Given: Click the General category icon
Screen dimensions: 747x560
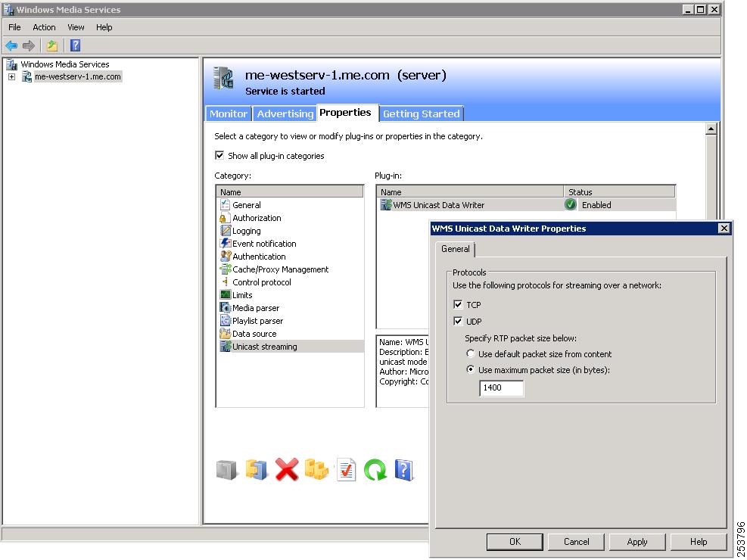Looking at the screenshot, I should pyautogui.click(x=226, y=205).
